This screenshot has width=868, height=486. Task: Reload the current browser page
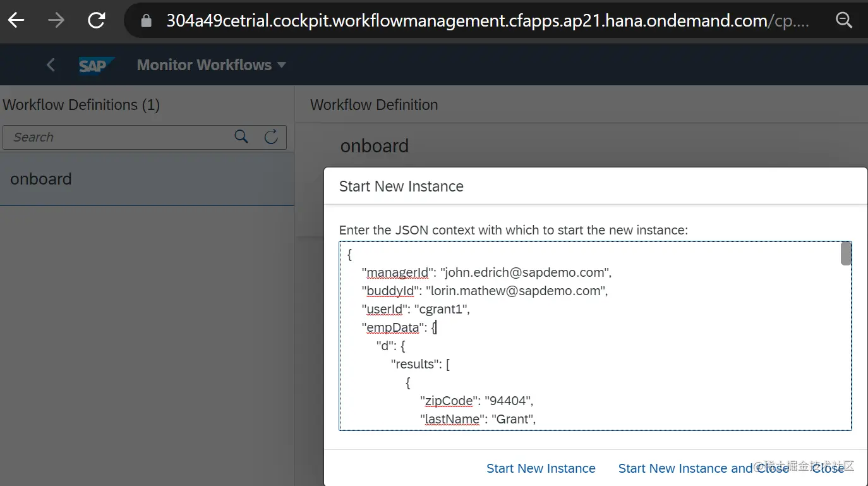pos(97,20)
